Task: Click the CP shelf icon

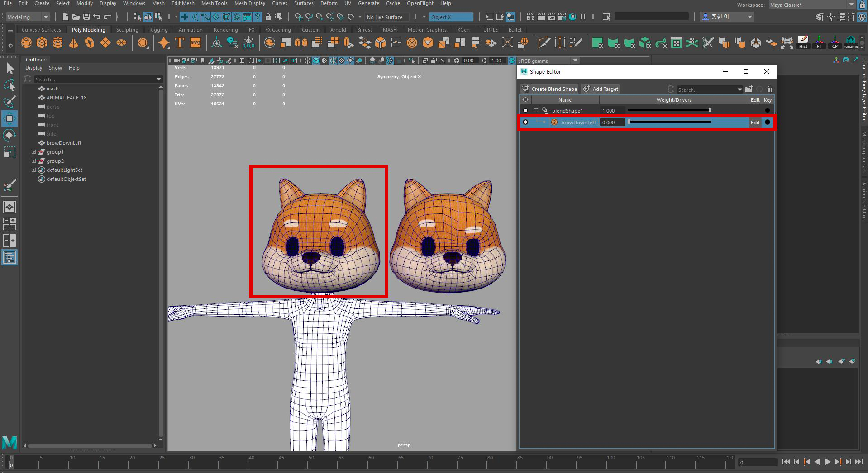Action: coord(835,42)
